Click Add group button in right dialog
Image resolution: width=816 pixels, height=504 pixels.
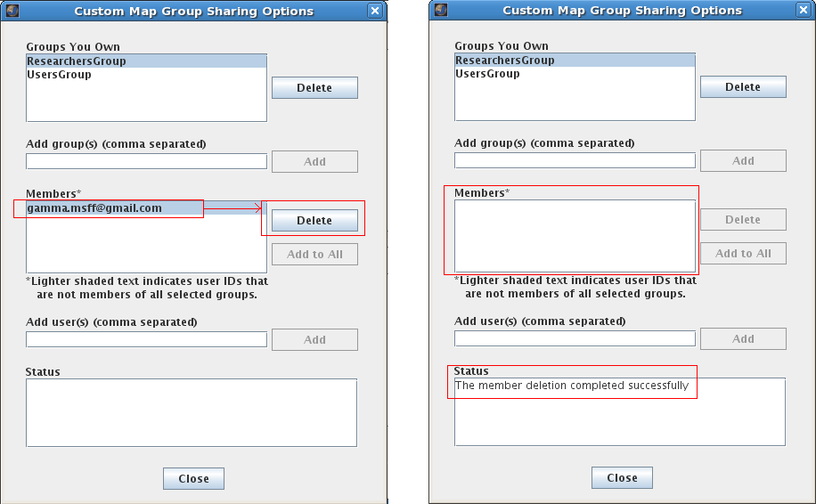743,160
